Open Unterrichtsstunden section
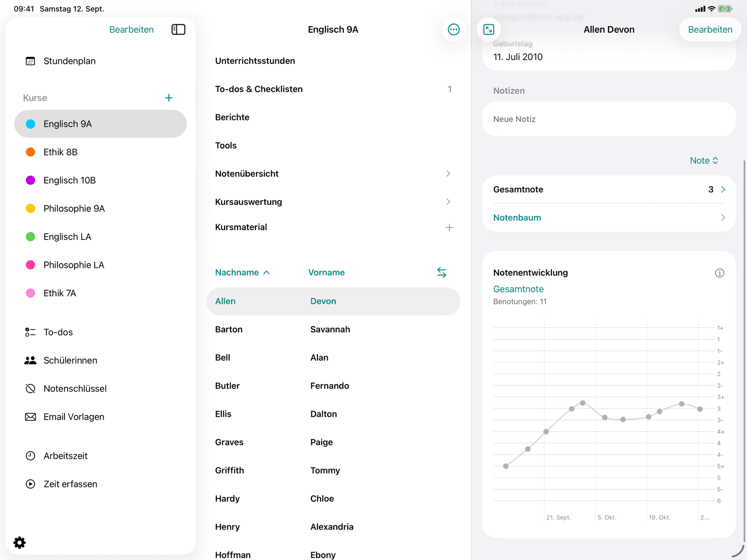This screenshot has height=560, width=747. pos(333,61)
